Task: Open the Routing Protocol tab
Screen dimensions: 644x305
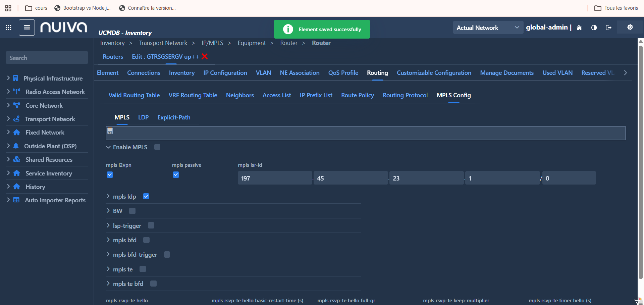Action: point(405,95)
